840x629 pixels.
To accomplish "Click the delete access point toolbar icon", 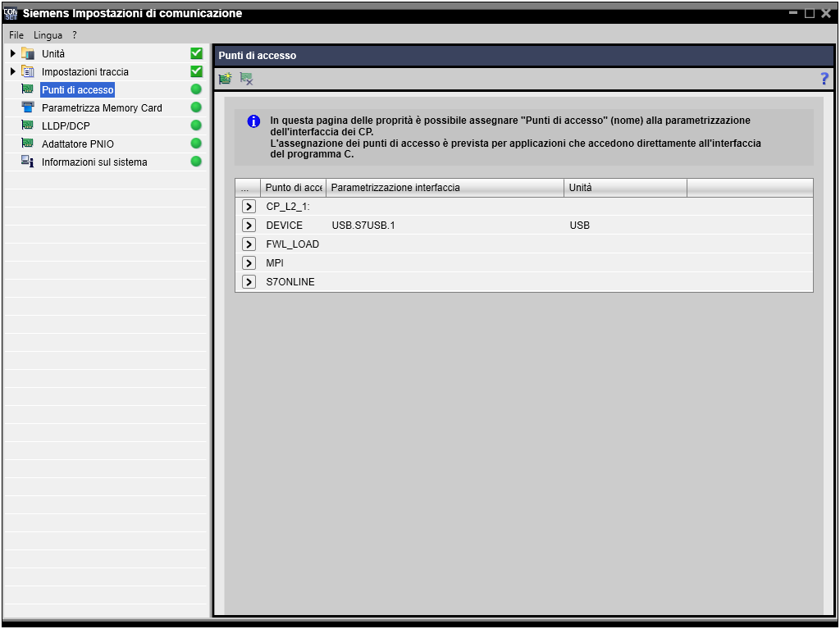I will point(246,79).
